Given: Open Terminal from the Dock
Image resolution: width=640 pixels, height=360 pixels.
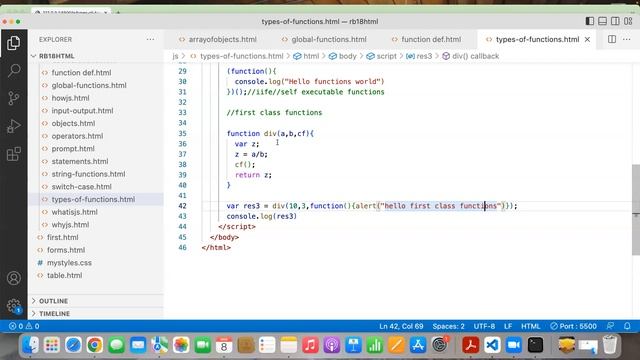Looking at the screenshot, I should click(x=535, y=345).
